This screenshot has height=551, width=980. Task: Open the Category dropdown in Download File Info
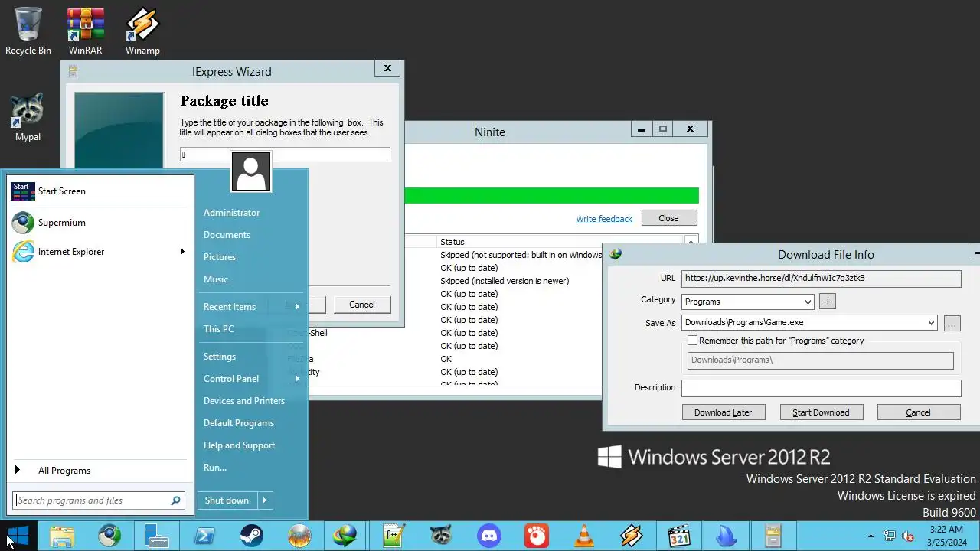tap(808, 302)
